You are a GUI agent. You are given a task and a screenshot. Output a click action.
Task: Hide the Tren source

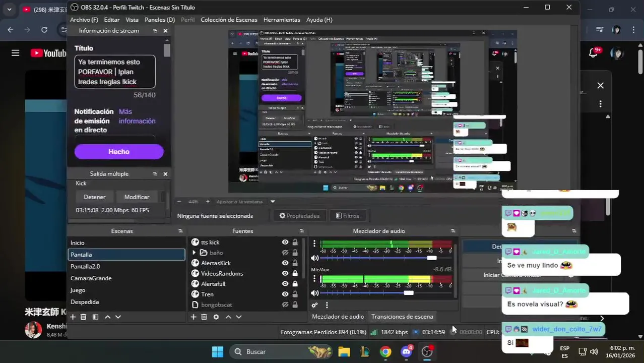(285, 294)
